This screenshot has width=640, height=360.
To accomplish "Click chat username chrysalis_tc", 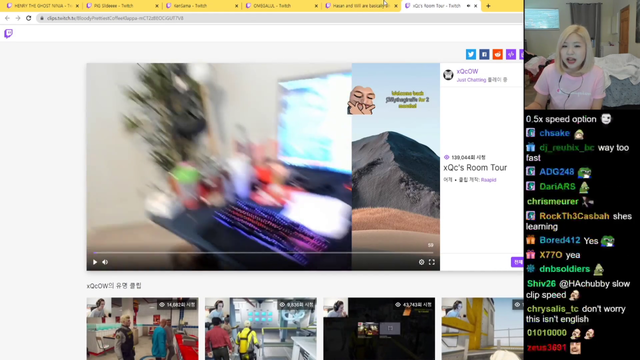I will tap(553, 309).
